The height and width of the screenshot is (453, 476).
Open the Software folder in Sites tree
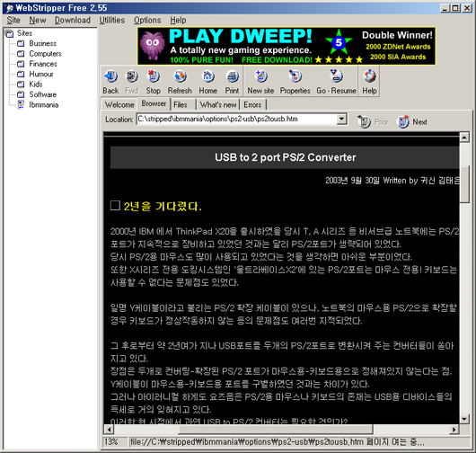37,94
